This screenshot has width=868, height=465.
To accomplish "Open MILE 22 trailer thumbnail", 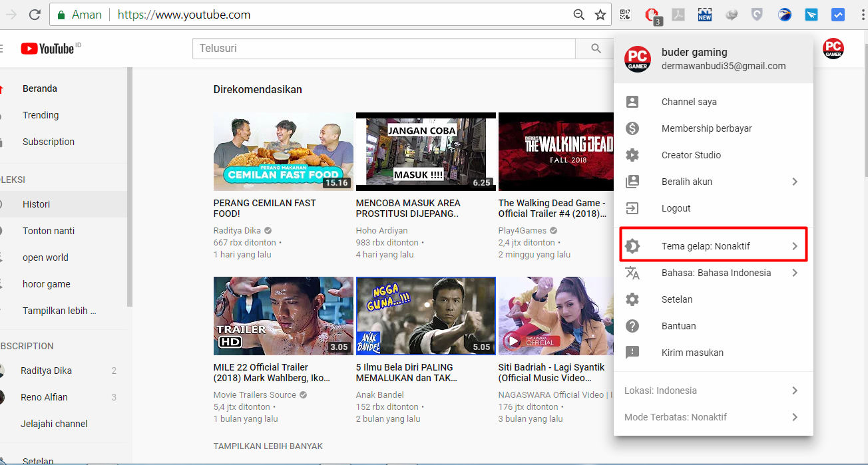I will click(284, 316).
